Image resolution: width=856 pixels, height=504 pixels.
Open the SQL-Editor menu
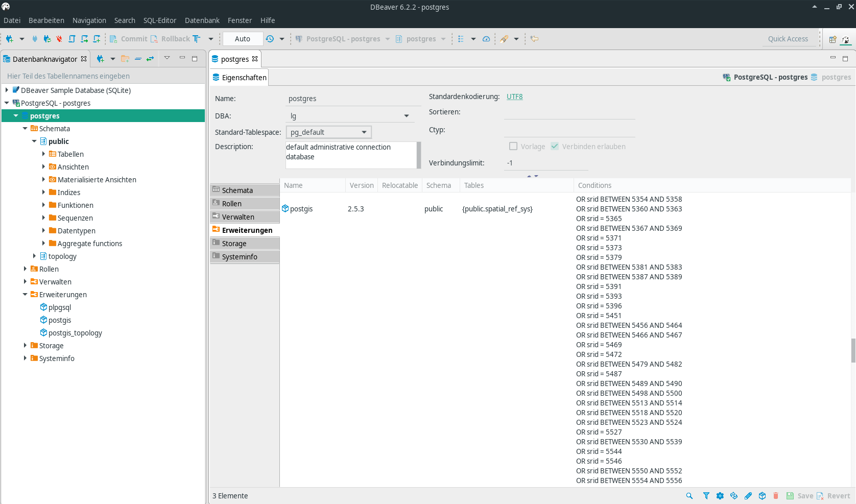tap(159, 20)
